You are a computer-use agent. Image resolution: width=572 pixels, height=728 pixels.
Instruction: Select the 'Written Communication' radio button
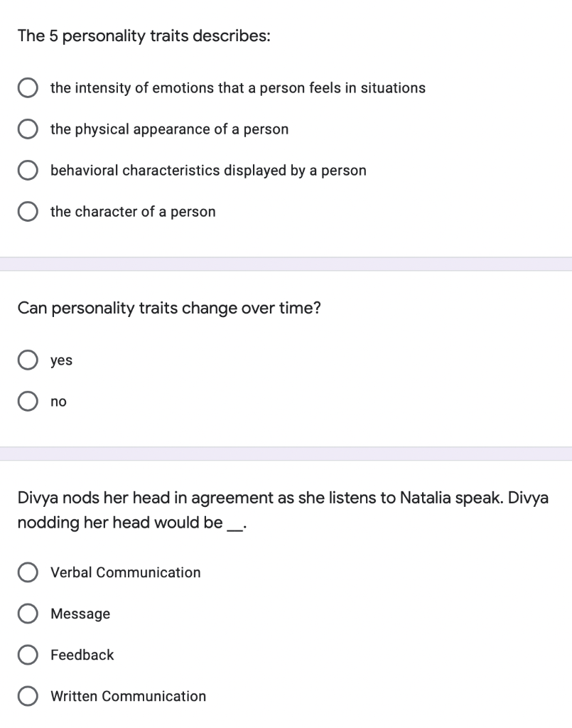coord(28,696)
